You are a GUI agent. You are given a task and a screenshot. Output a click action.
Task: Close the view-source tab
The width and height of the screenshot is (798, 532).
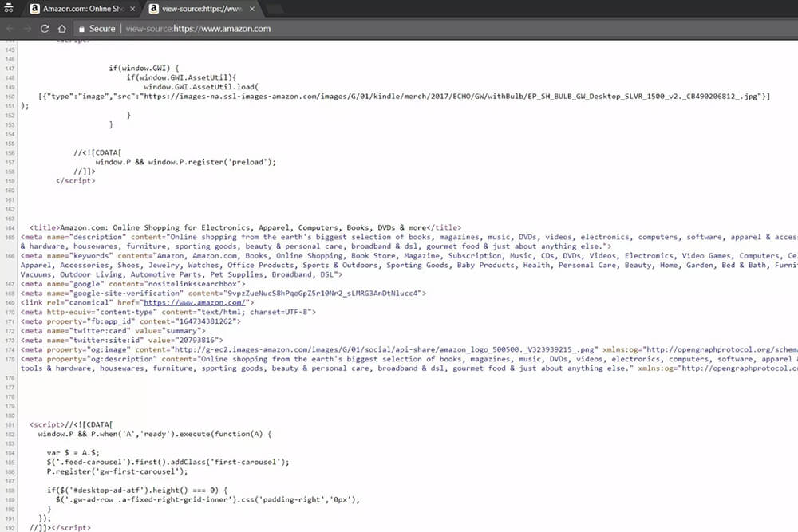click(x=252, y=9)
